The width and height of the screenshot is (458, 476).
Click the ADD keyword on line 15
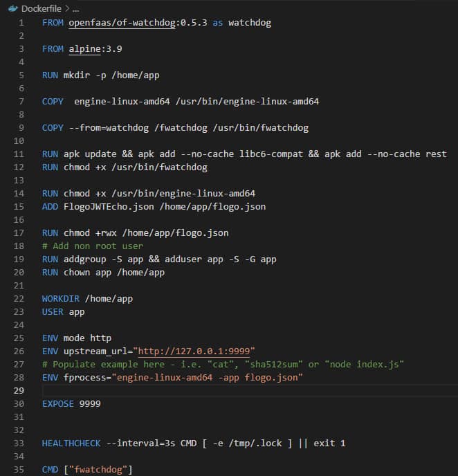click(50, 206)
